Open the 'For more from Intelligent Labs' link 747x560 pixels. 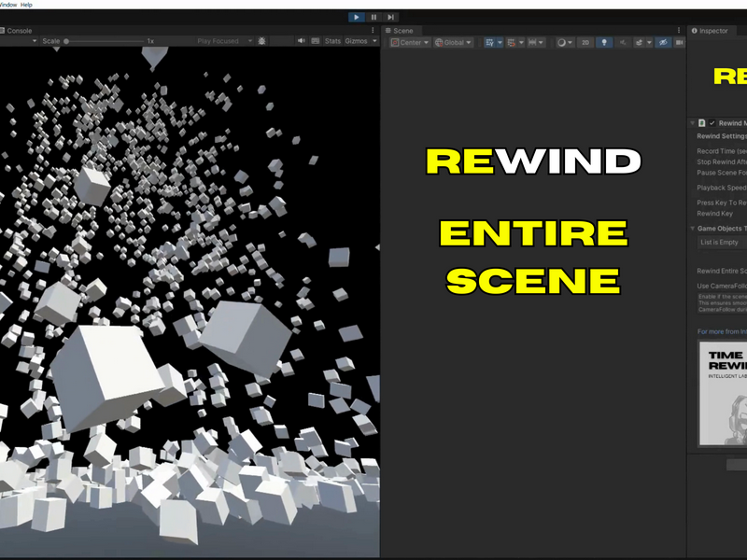(x=722, y=331)
